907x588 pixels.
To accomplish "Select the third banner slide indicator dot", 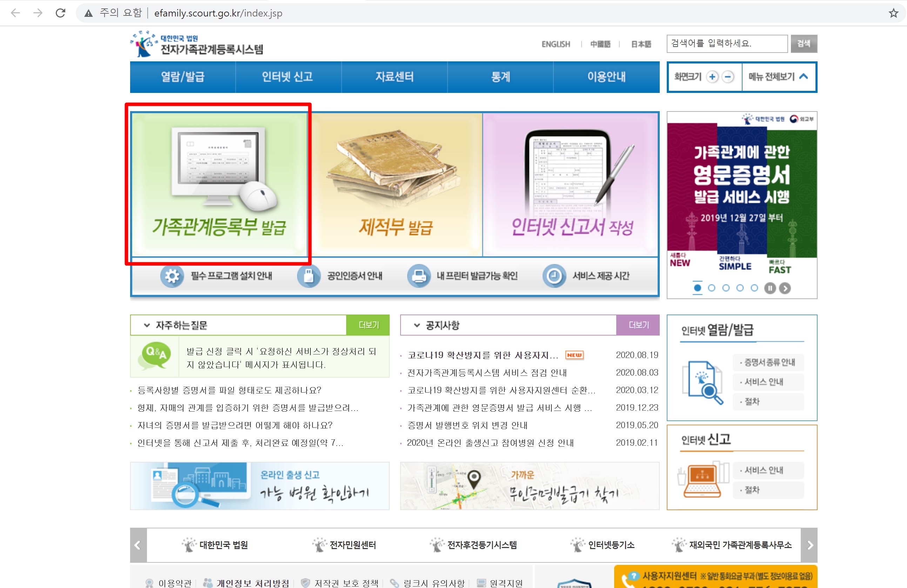I will pos(726,288).
